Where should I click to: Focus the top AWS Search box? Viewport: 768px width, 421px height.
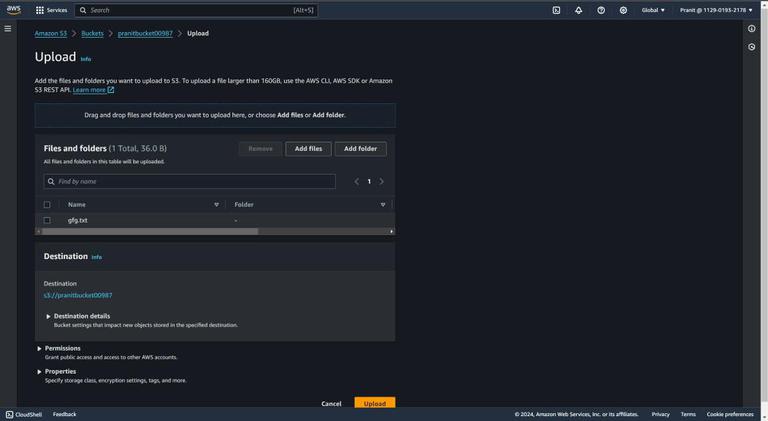point(196,10)
